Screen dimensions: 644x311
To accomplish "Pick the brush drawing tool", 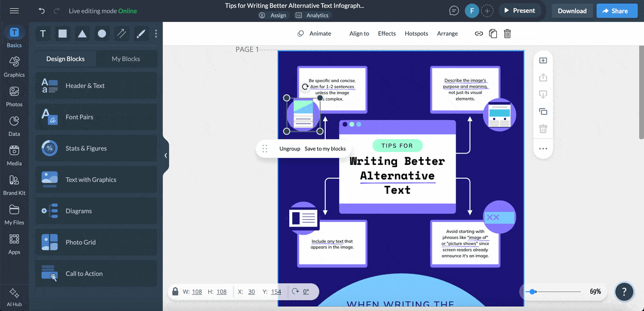I will click(x=141, y=34).
